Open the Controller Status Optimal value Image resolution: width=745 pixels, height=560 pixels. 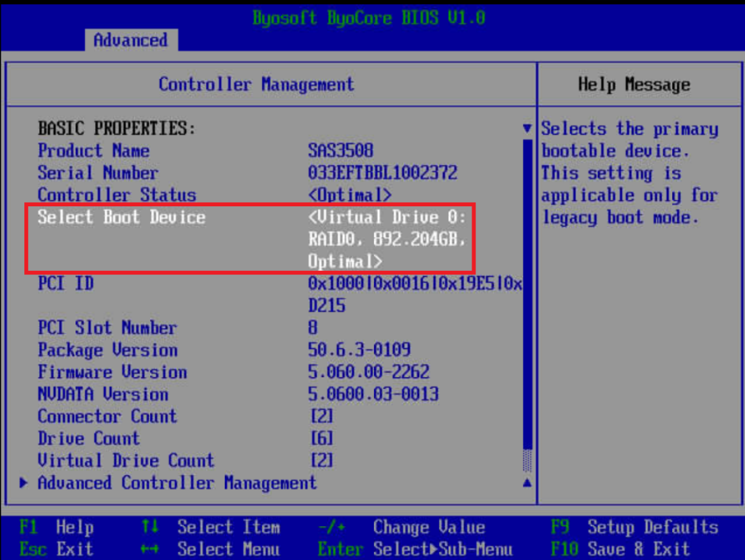pos(350,195)
